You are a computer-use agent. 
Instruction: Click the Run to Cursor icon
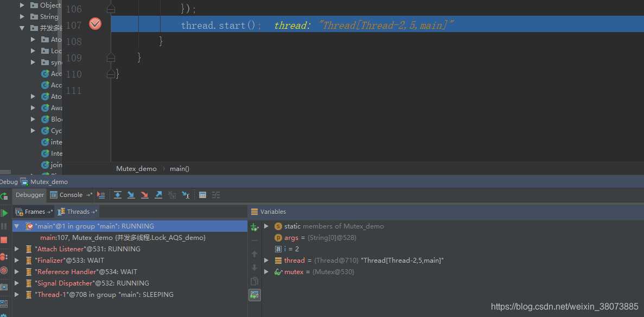pyautogui.click(x=186, y=195)
